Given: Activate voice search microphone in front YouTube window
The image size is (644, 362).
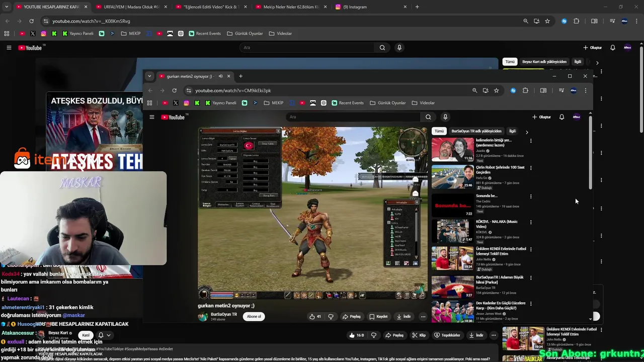Looking at the screenshot, I should pos(445,117).
